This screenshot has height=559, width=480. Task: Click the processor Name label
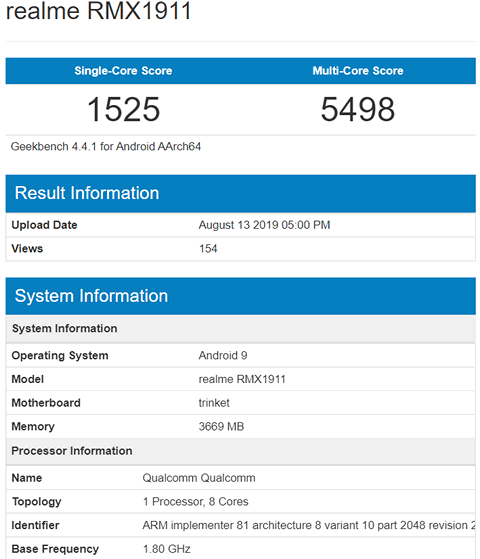click(27, 478)
